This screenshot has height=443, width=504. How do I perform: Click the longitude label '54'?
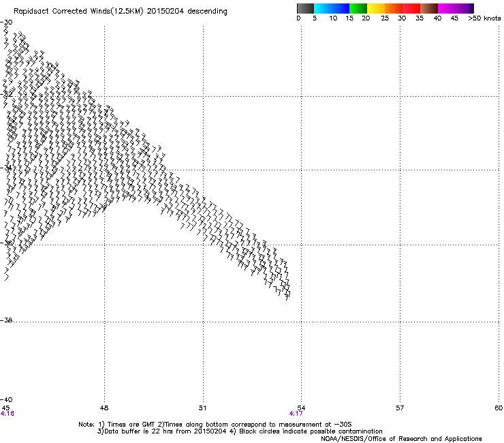(301, 408)
